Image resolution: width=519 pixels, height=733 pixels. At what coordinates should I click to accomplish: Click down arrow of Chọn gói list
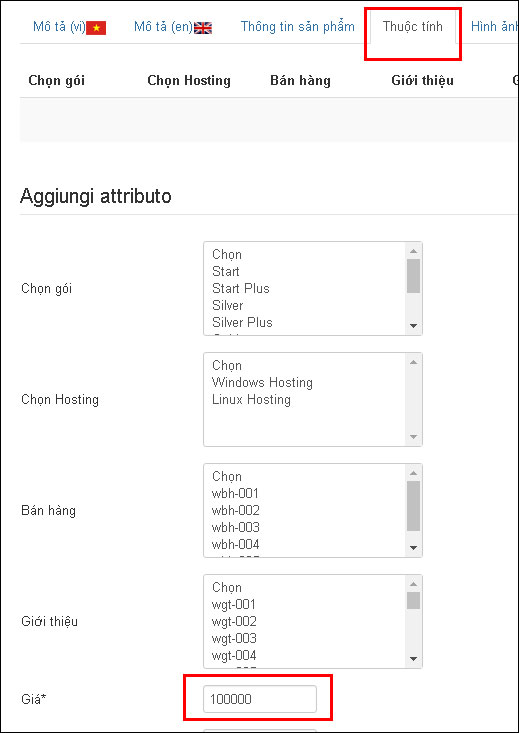(413, 326)
